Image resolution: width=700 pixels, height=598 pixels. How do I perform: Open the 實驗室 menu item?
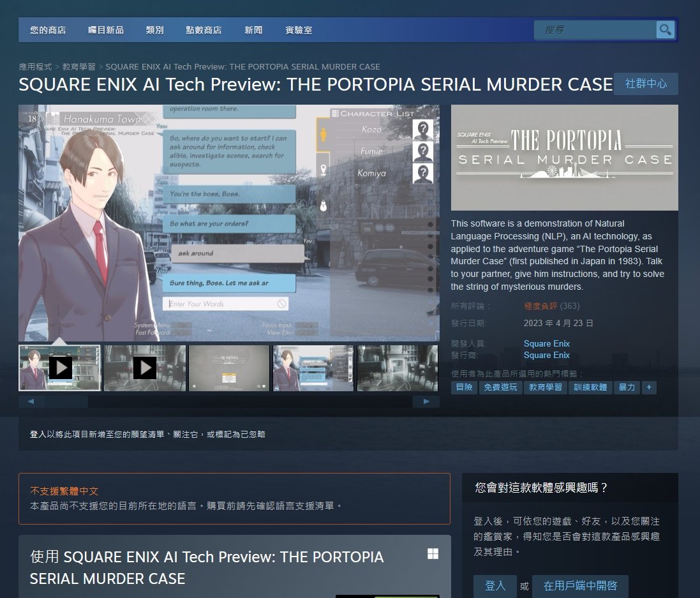[297, 29]
